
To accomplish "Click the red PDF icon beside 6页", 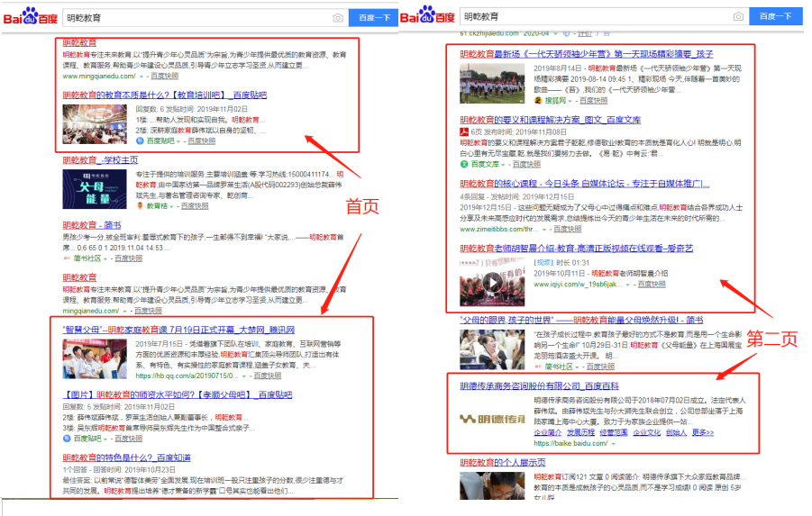I will [464, 132].
